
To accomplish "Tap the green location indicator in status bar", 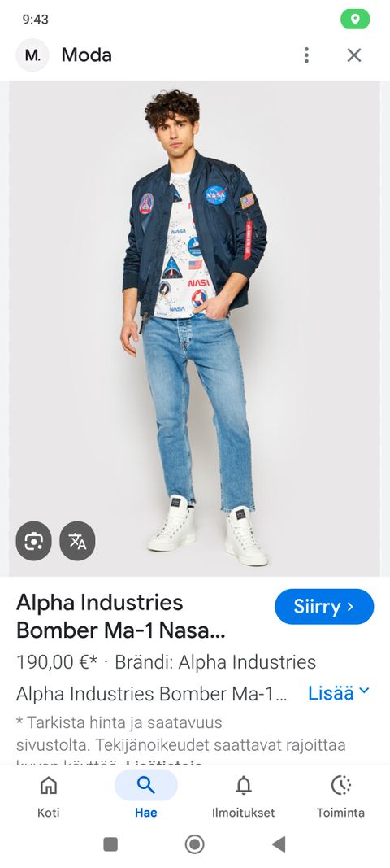I will [x=355, y=20].
